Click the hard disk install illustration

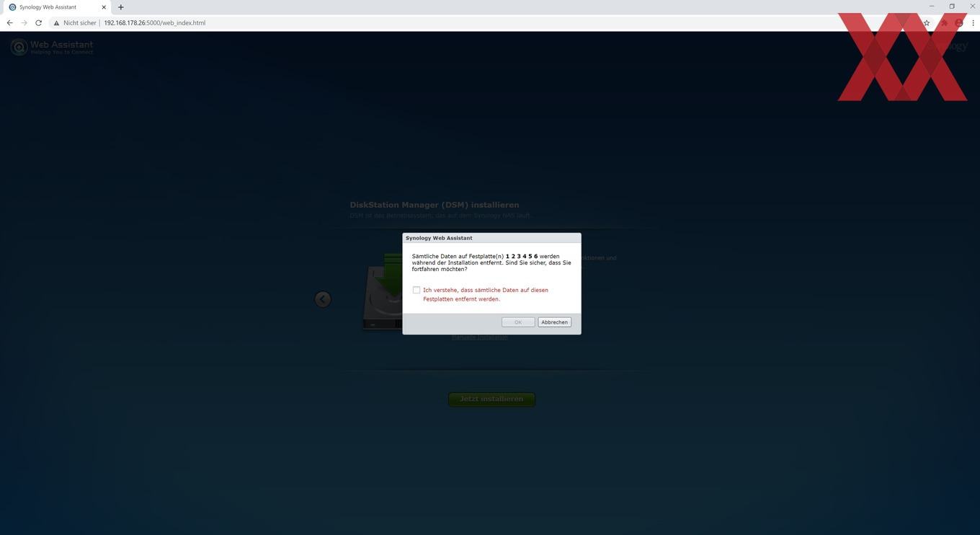[x=382, y=292]
